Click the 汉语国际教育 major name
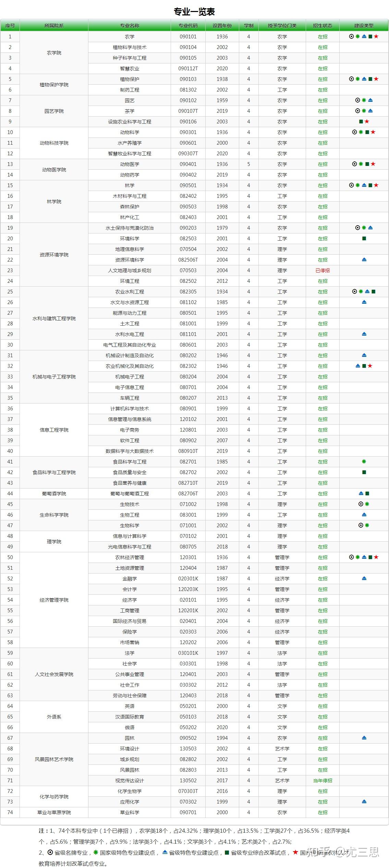Image resolution: width=389 pixels, height=868 pixels. [x=130, y=717]
